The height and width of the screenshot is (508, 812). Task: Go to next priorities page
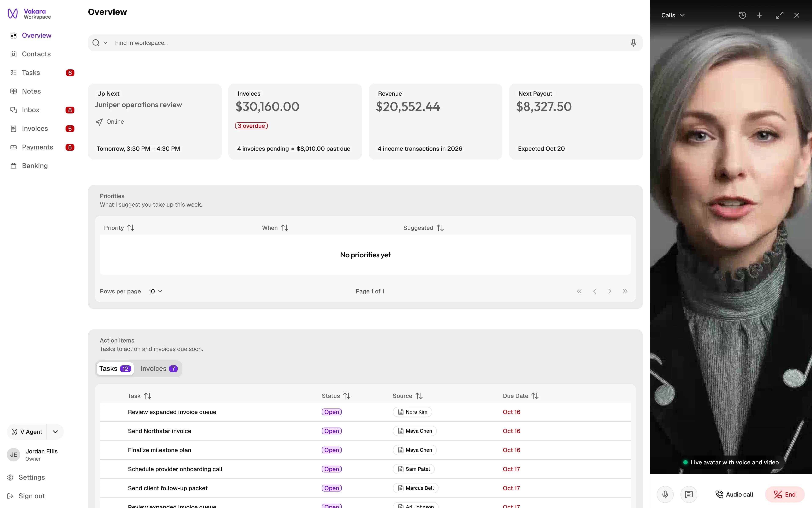tap(610, 291)
